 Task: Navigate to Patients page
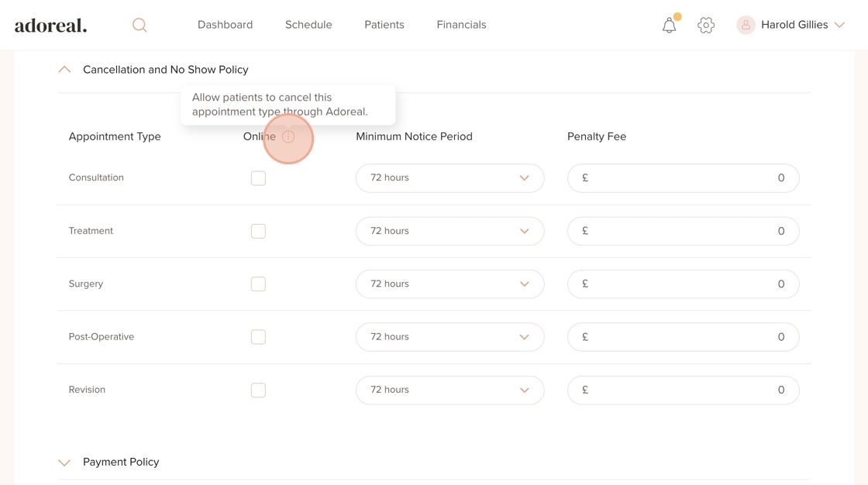click(x=384, y=25)
